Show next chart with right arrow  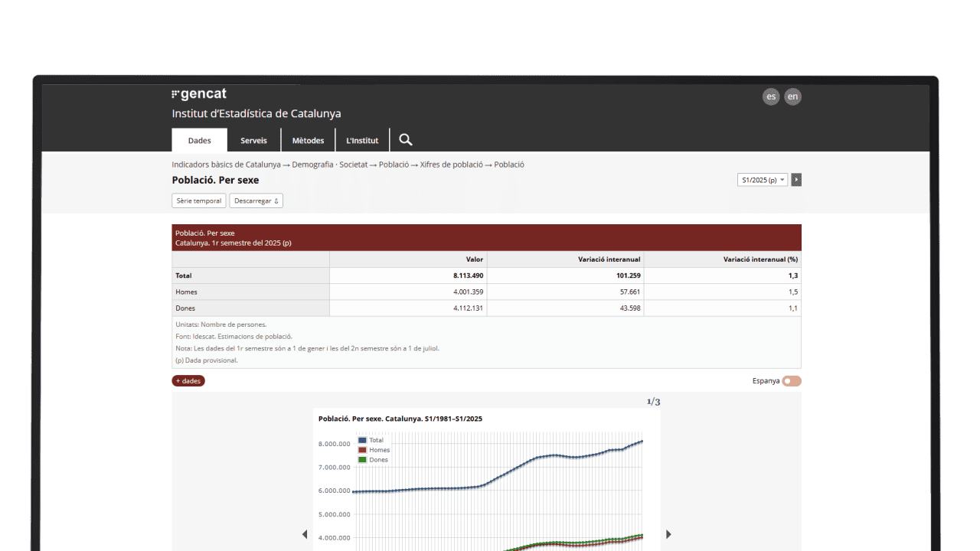coord(668,534)
